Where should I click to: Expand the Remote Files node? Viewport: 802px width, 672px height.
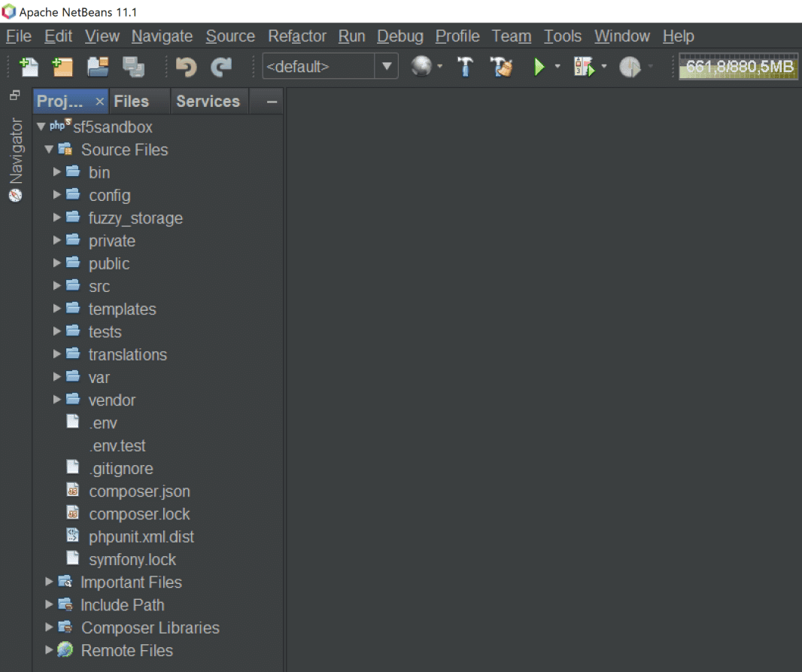(49, 650)
